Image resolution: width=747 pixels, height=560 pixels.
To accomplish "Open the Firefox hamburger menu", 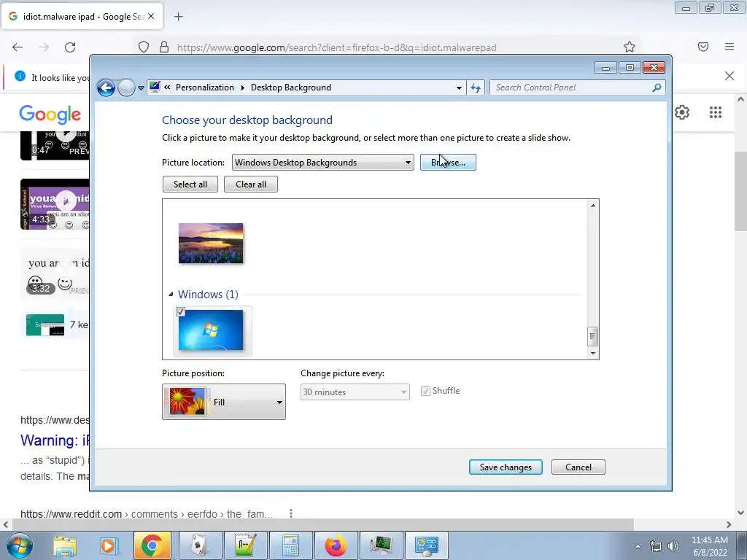I will point(729,47).
